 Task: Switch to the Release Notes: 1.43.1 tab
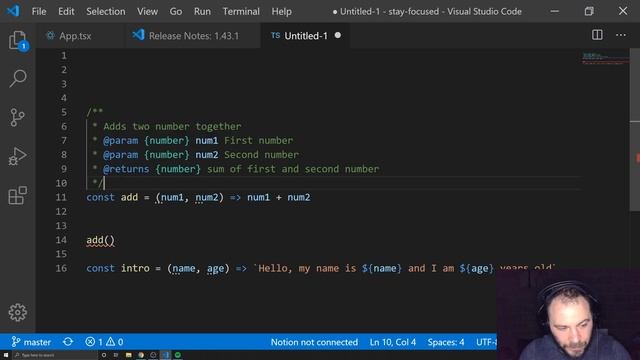pyautogui.click(x=192, y=36)
